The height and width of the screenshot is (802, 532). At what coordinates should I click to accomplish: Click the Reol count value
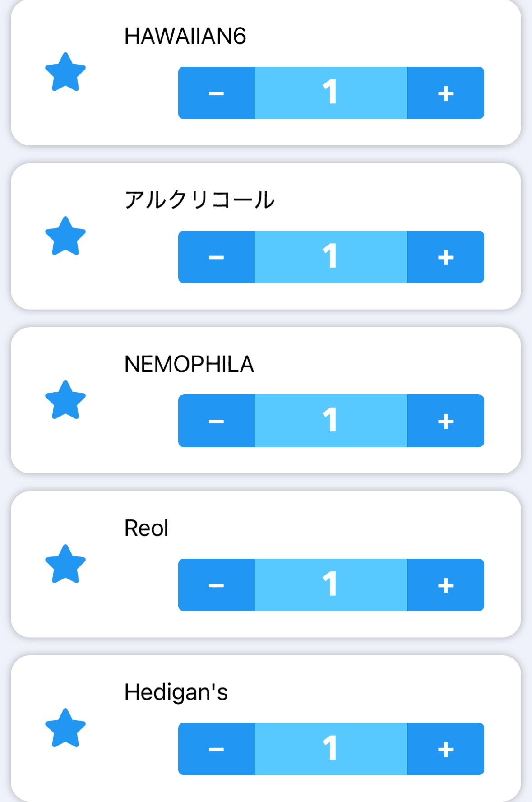(331, 585)
